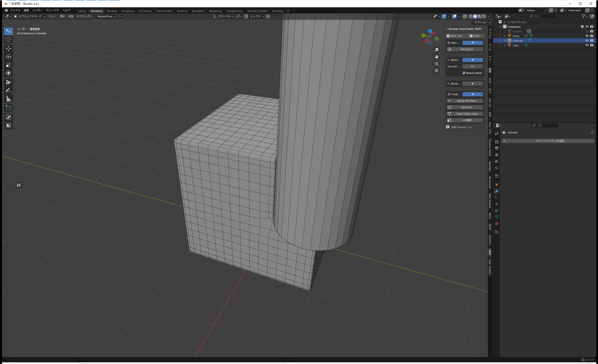Activate the Scale tool
The height and width of the screenshot is (364, 598).
point(8,65)
